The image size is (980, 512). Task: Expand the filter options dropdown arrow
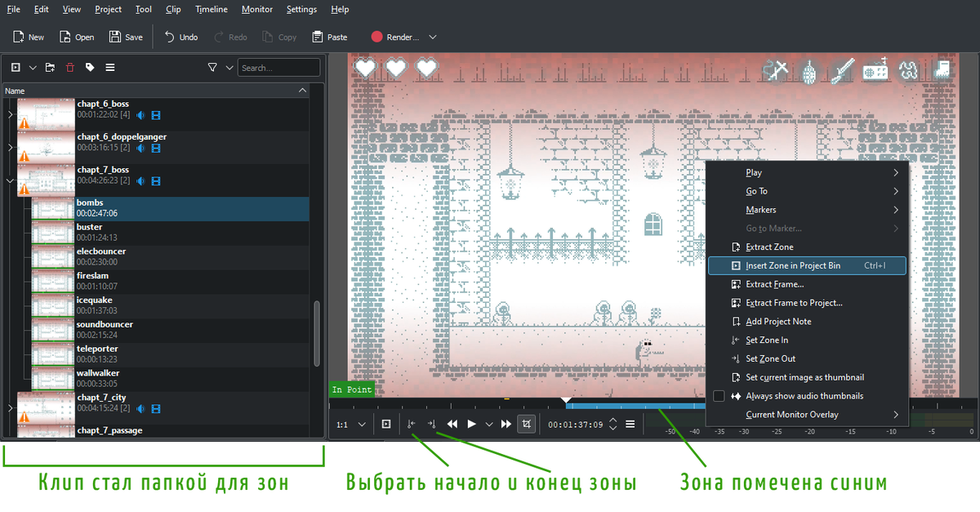pyautogui.click(x=229, y=68)
